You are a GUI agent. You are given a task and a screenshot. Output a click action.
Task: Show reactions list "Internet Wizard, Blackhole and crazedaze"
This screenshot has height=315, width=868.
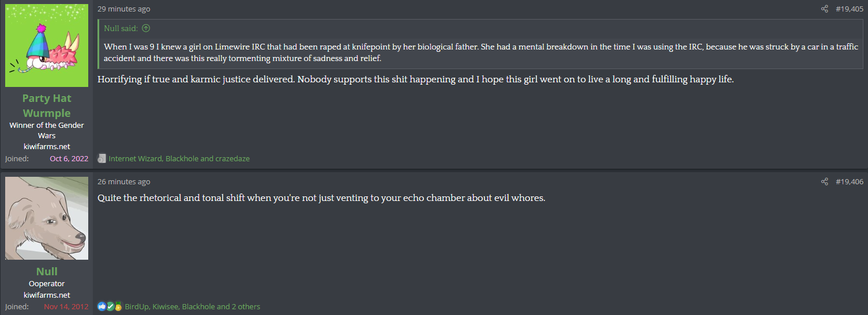[x=179, y=158]
